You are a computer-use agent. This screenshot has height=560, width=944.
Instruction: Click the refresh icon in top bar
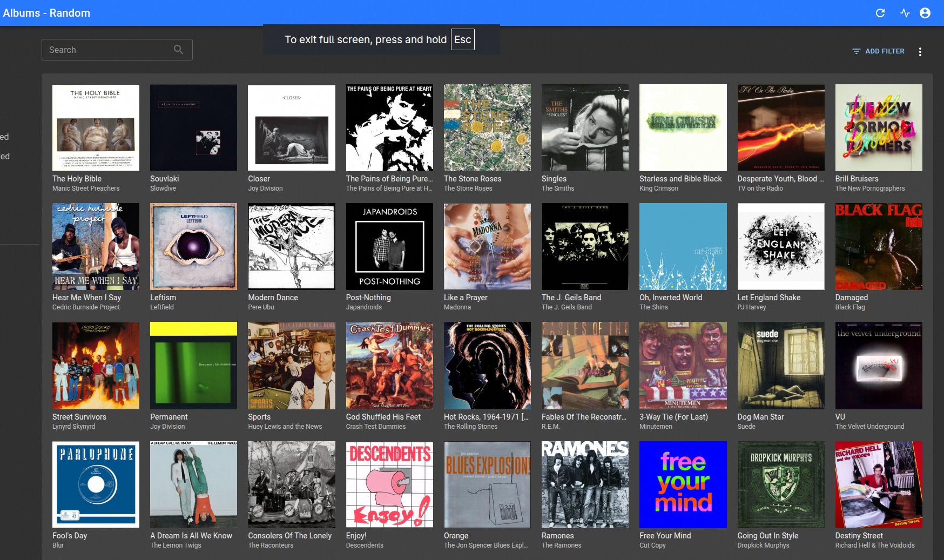click(x=880, y=13)
